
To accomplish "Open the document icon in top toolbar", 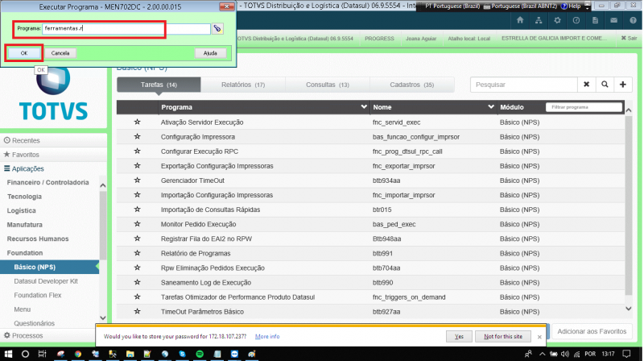I will click(x=595, y=20).
